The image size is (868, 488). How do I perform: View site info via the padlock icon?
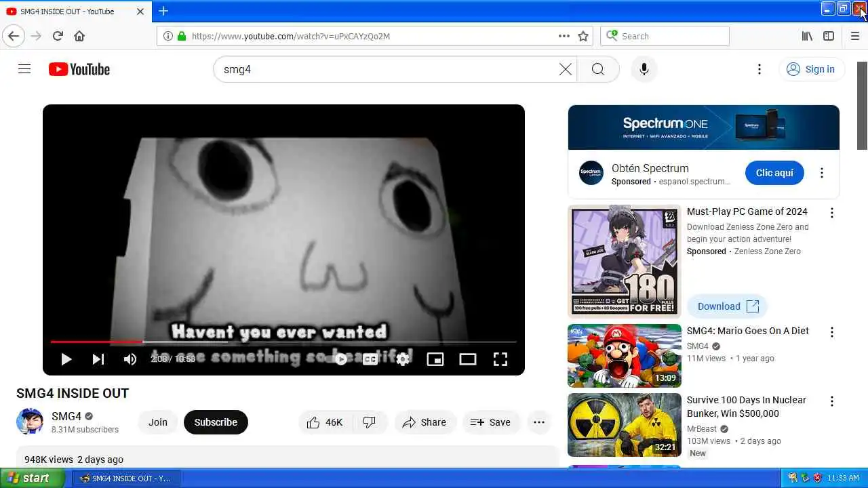point(181,36)
